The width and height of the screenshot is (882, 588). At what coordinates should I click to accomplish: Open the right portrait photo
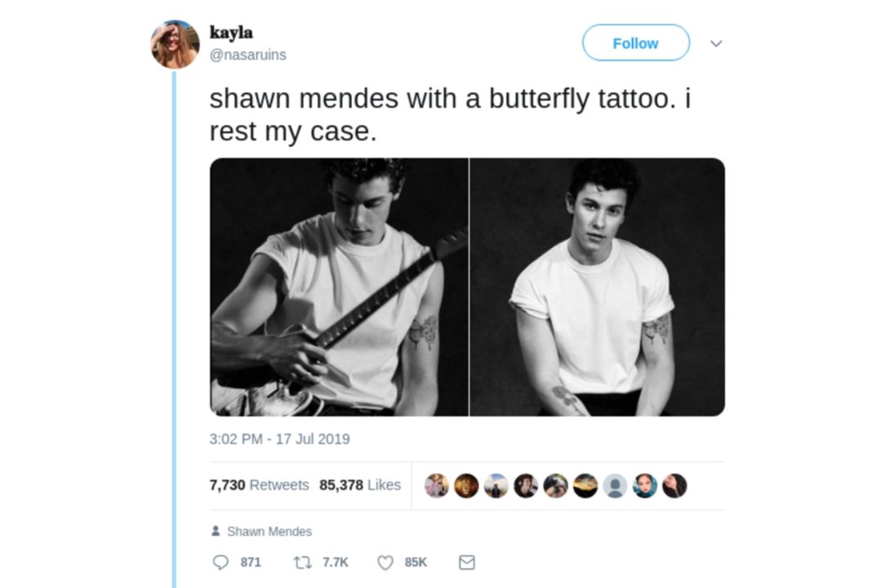pyautogui.click(x=597, y=287)
